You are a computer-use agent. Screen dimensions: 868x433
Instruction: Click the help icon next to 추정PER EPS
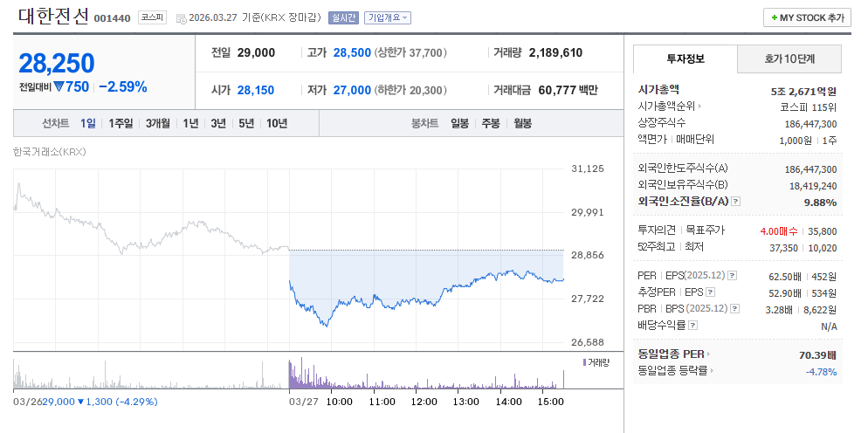coord(710,292)
